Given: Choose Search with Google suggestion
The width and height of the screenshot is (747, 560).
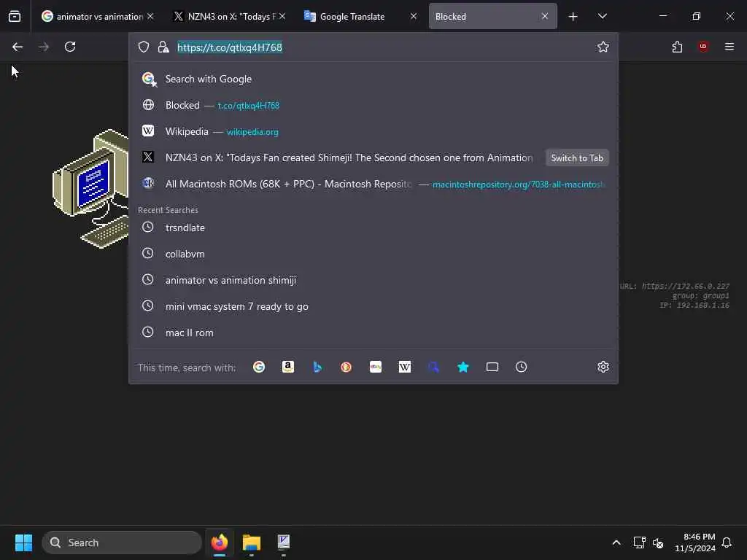Looking at the screenshot, I should click(x=373, y=79).
